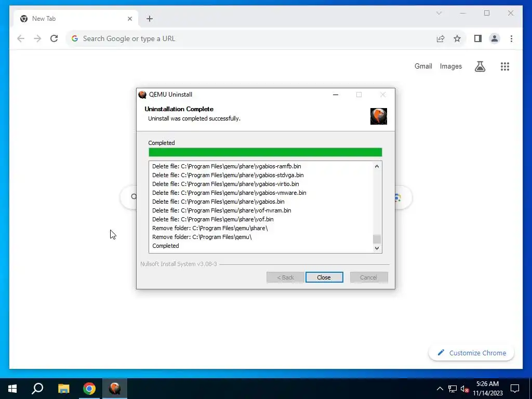Select the final 'Completed' line in the log
Image resolution: width=532 pixels, height=399 pixels.
(x=165, y=246)
